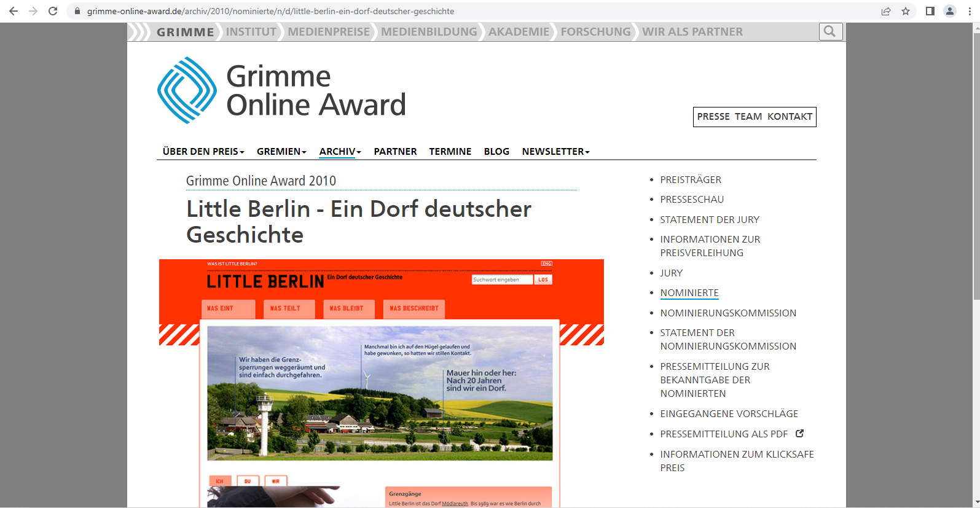The width and height of the screenshot is (980, 508).
Task: Select Forschung in the top bar
Action: (595, 32)
